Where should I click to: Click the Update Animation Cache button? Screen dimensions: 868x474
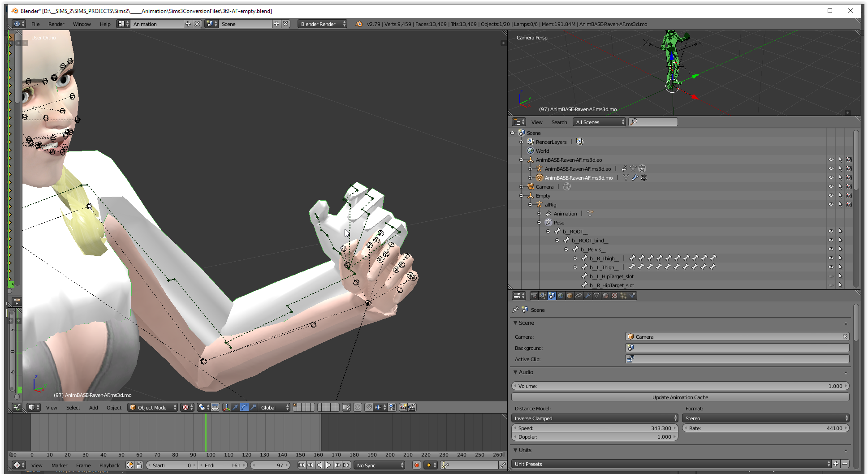tap(680, 397)
